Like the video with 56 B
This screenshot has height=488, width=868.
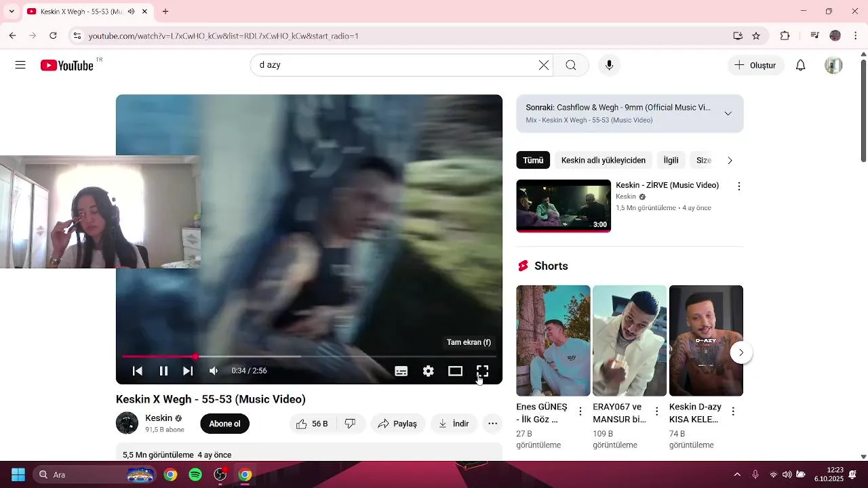point(313,424)
